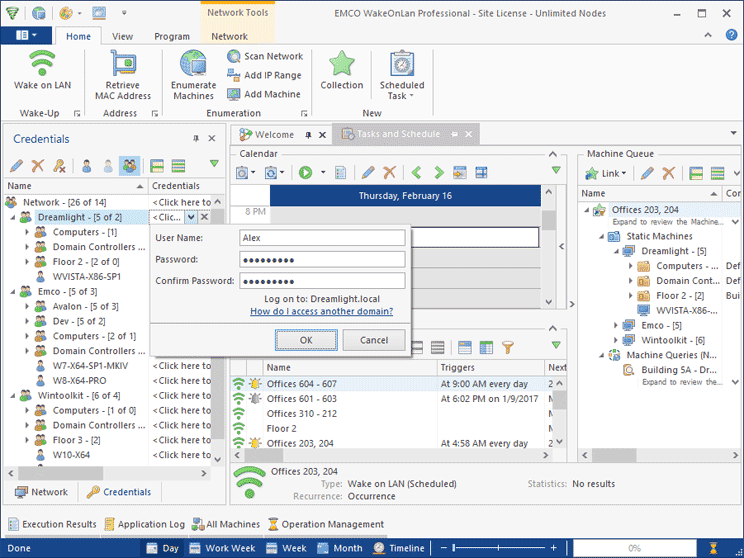This screenshot has height=558, width=744.
Task: Click 'How do I access another domain?' link
Action: [x=321, y=312]
